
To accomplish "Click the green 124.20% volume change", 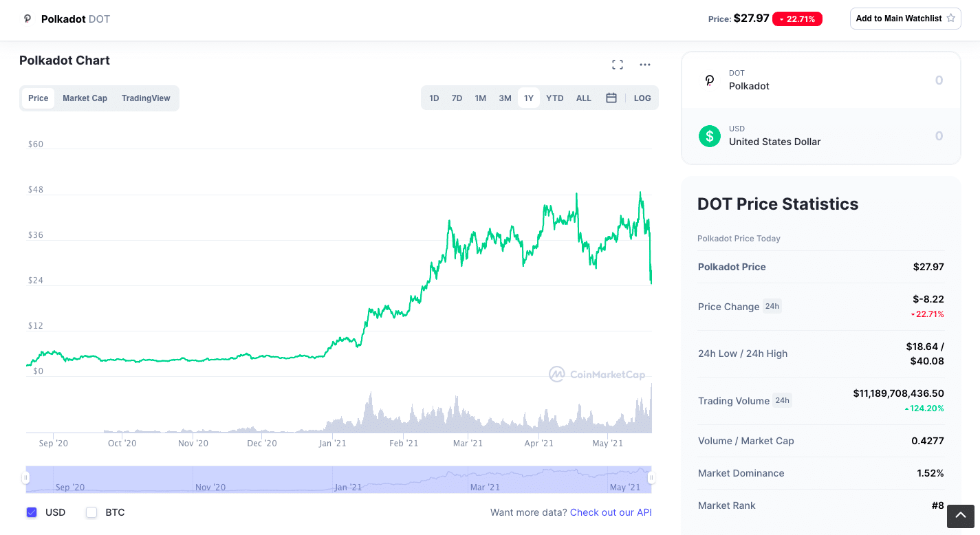I will tap(924, 408).
